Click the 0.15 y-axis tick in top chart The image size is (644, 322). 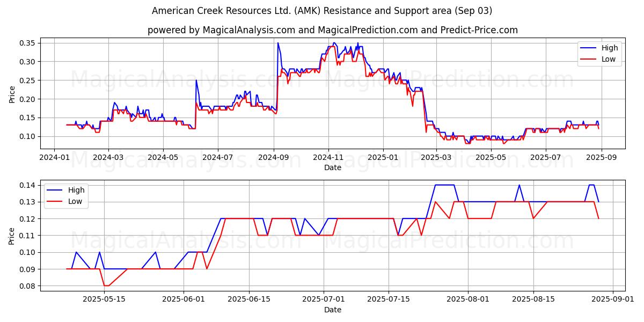(28, 118)
